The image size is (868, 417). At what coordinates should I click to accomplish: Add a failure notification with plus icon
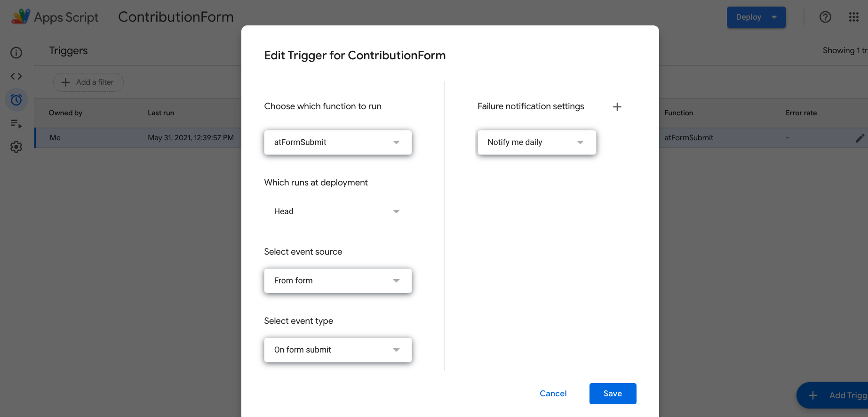(x=617, y=107)
